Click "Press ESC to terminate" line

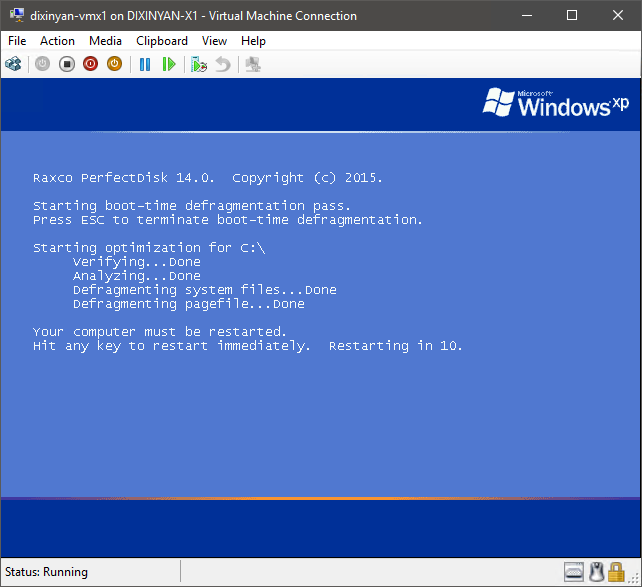[x=121, y=220]
